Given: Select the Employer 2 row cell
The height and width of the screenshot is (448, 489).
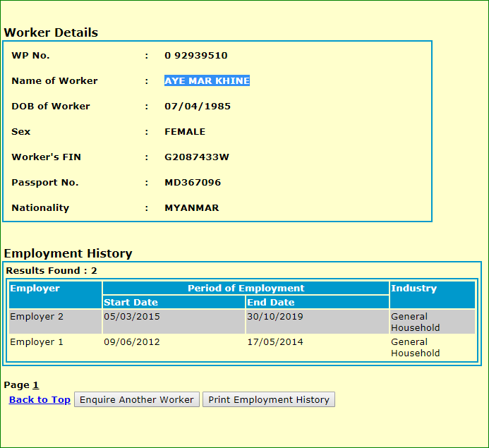Looking at the screenshot, I should tap(37, 317).
